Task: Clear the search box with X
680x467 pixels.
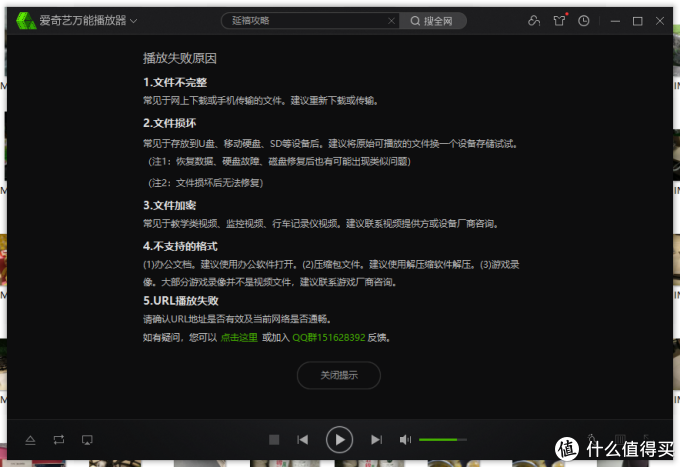Action: (391, 21)
